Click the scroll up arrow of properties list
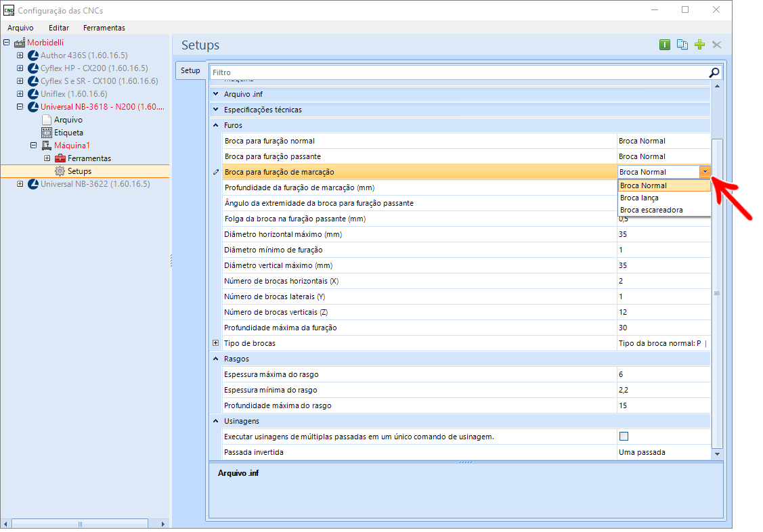Viewport: 763px width, 532px height. (717, 87)
